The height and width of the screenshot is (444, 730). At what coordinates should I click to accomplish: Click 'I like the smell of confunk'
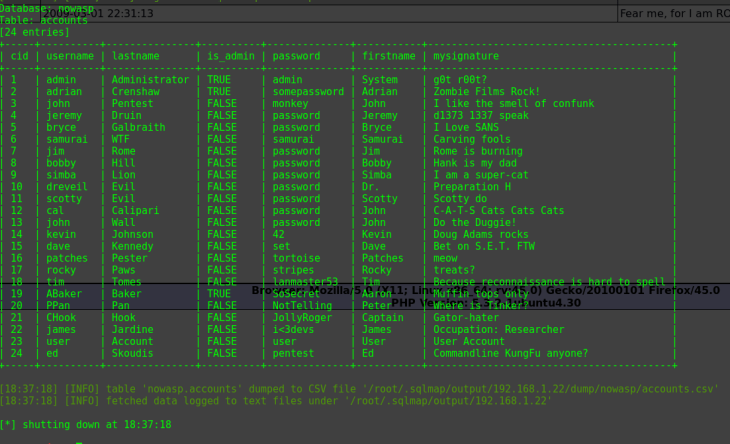click(x=514, y=103)
